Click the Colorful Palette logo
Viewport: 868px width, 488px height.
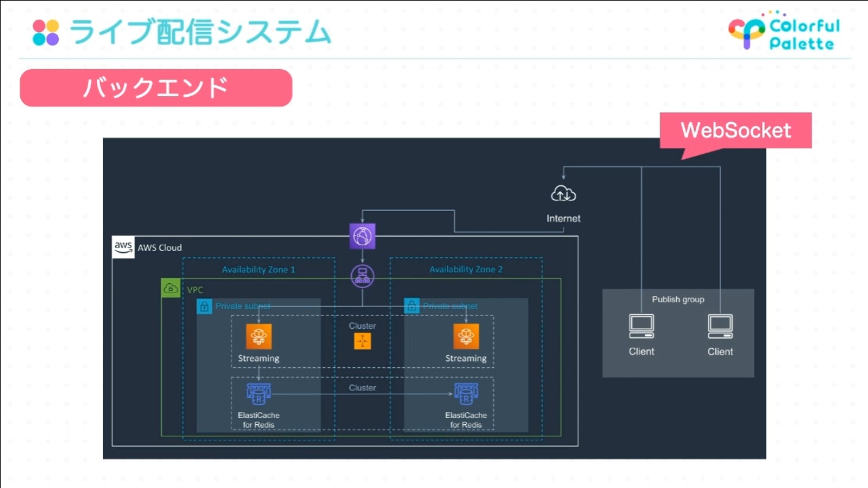click(x=784, y=30)
